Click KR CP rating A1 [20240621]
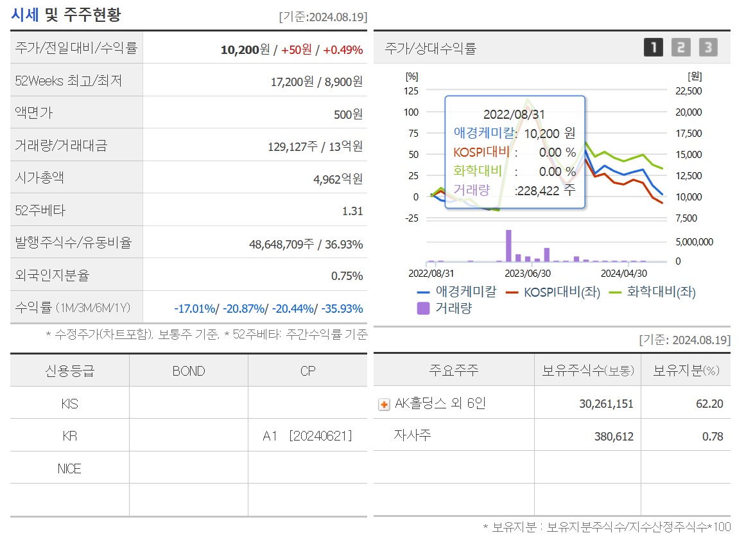 307,435
